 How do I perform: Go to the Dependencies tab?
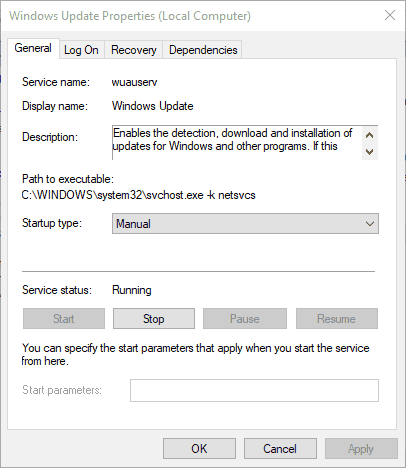coord(203,50)
